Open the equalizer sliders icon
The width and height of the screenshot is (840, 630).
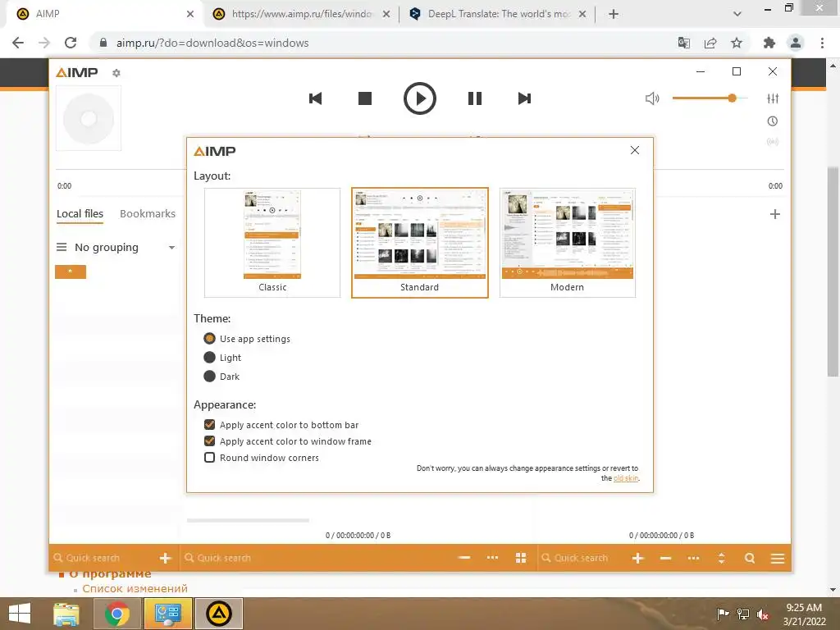(x=773, y=98)
